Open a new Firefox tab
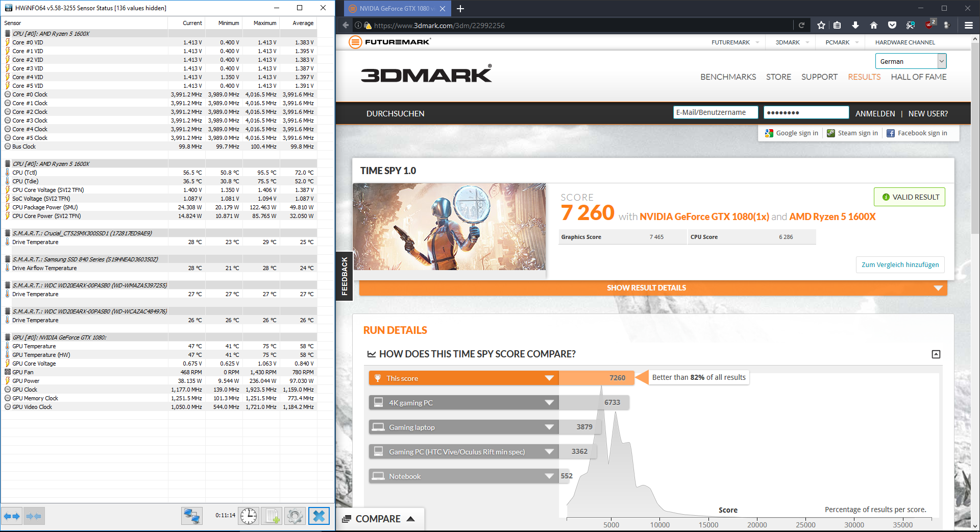Viewport: 980px width, 532px height. coord(460,9)
